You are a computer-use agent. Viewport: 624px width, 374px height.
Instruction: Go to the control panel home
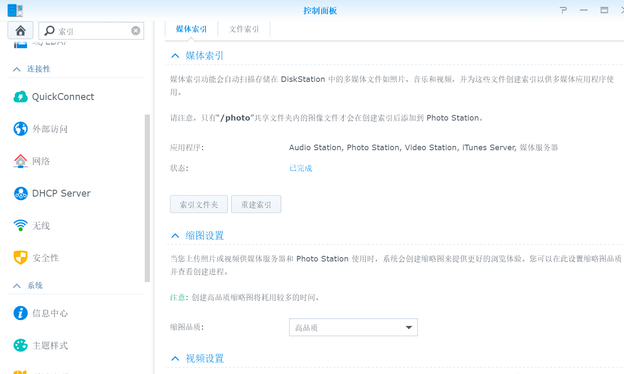[20, 31]
